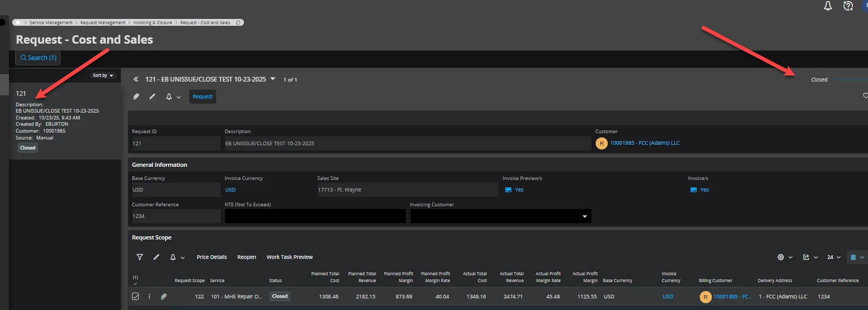
Task: Click the edit pencil in Request Scope toolbar
Action: [x=156, y=257]
